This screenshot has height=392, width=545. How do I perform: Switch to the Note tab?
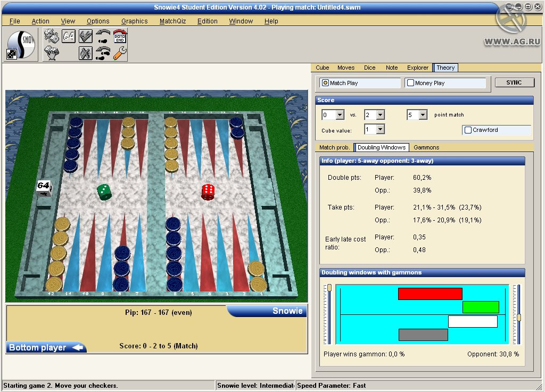pos(391,68)
